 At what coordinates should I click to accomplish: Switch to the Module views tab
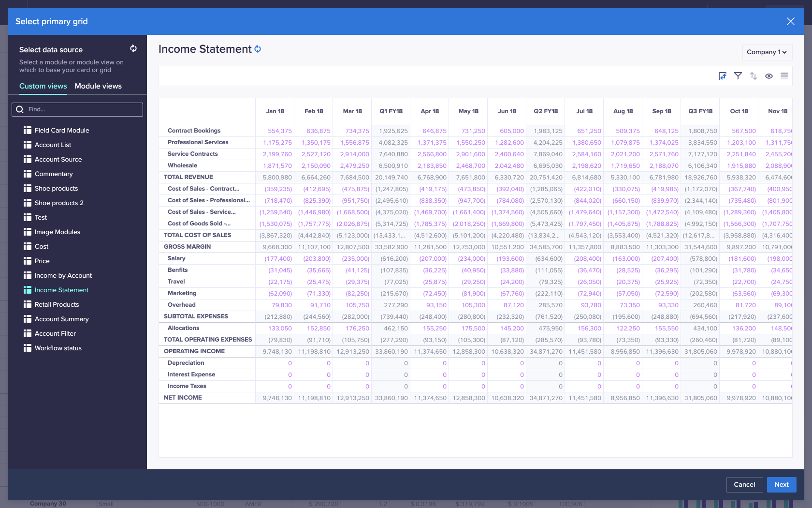[98, 86]
